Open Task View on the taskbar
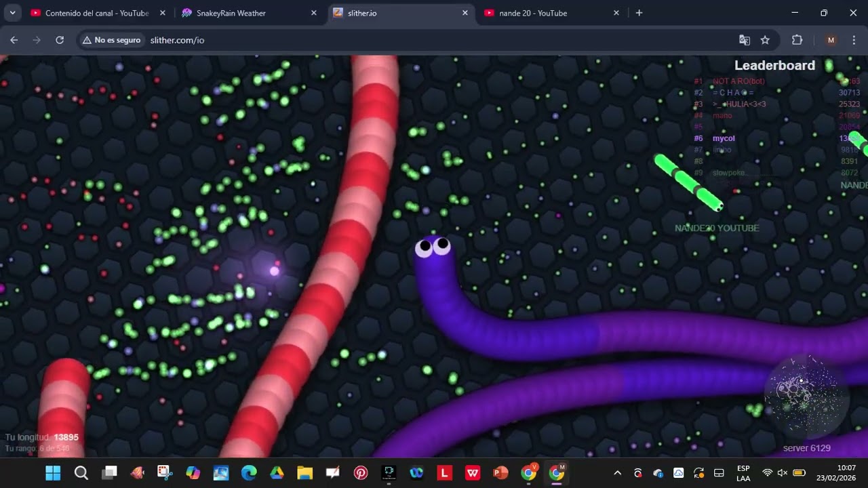The image size is (868, 488). [109, 473]
